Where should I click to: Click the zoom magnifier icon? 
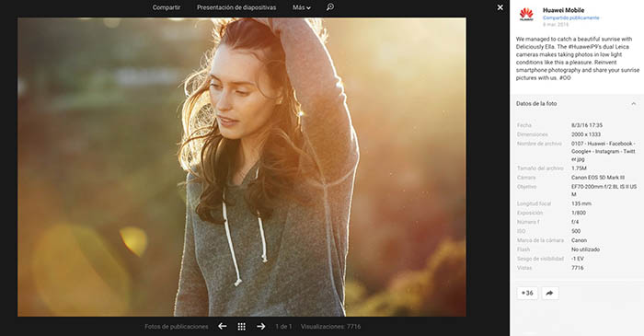click(330, 7)
